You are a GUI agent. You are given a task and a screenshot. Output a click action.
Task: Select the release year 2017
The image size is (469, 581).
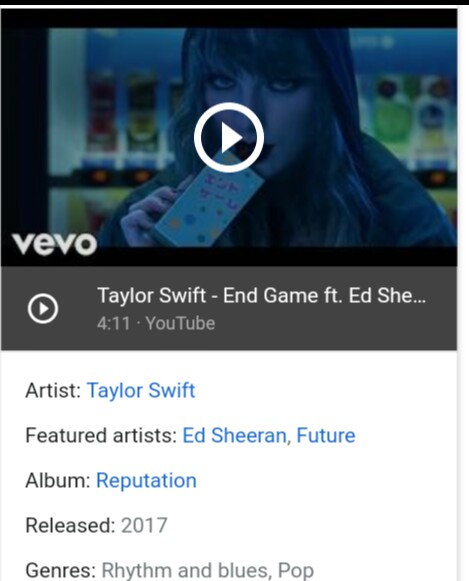tap(144, 525)
